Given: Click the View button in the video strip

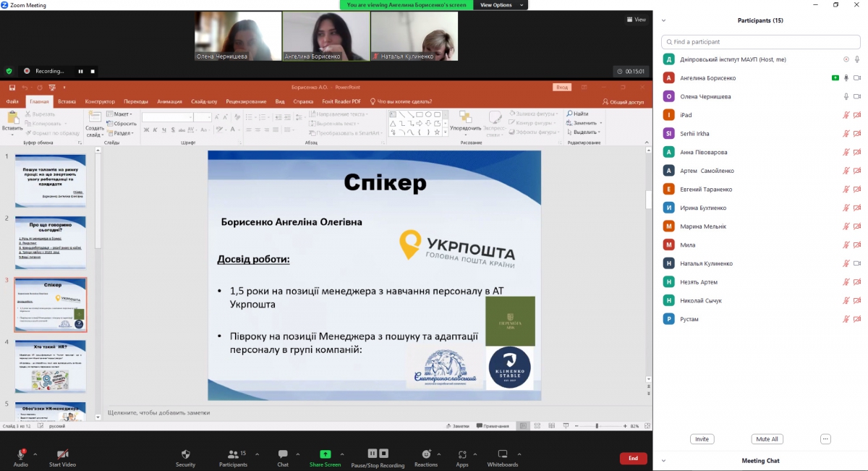Looking at the screenshot, I should pos(637,20).
